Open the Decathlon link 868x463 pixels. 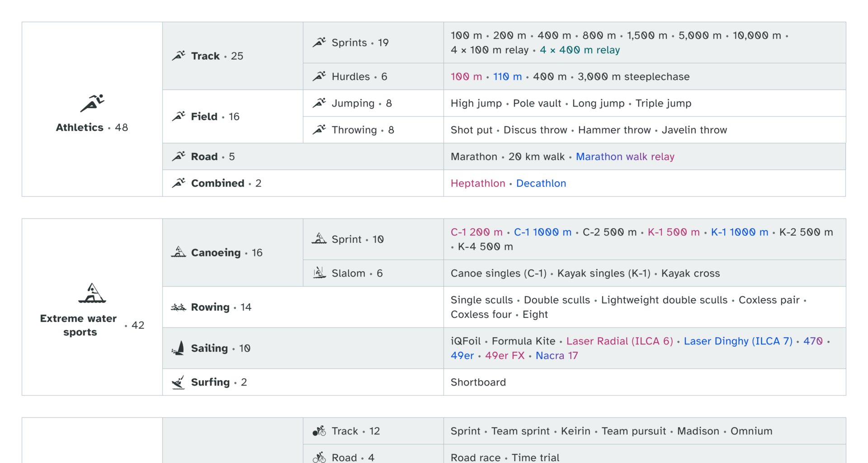tap(541, 183)
